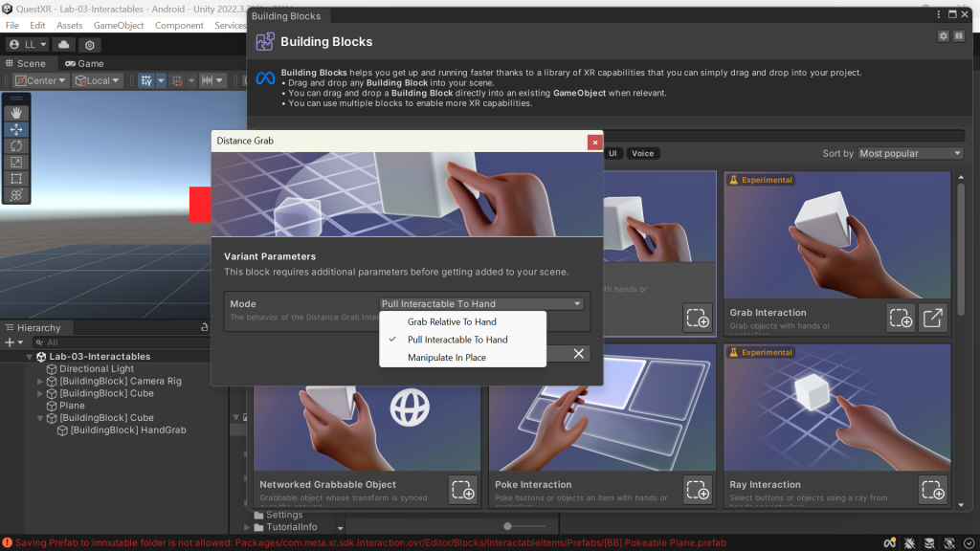The width and height of the screenshot is (980, 551).
Task: Click the Unity version control hexagon icon
Action: pyautogui.click(x=89, y=44)
